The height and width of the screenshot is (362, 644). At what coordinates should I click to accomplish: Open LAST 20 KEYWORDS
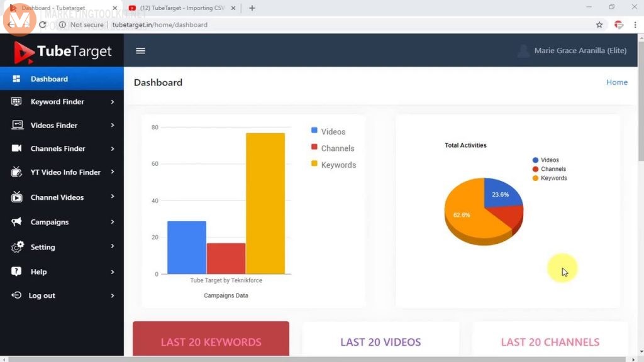click(211, 341)
